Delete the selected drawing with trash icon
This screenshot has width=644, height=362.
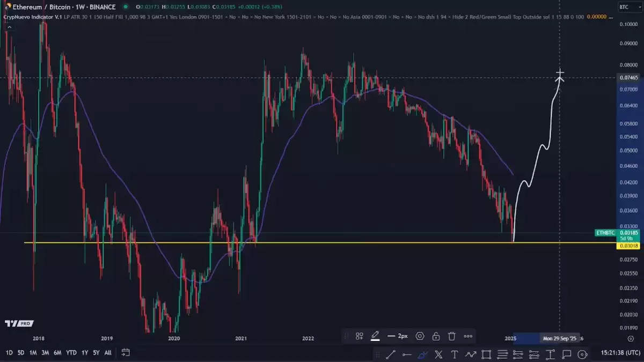tap(452, 336)
